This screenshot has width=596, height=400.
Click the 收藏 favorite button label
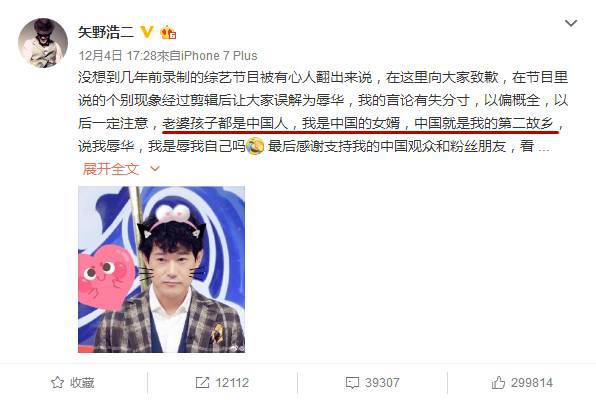click(82, 383)
